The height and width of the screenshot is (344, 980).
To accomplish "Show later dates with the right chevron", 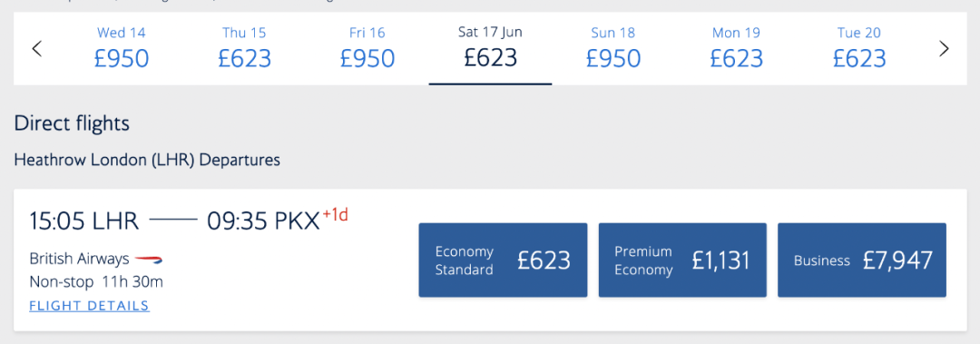I will click(944, 49).
